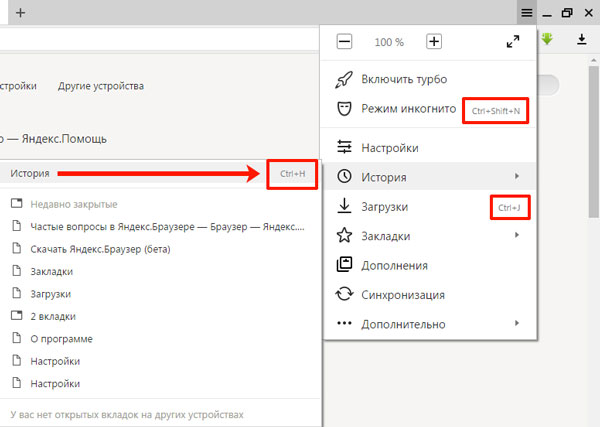The image size is (600, 427).
Task: Open a new tab with plus icon
Action: coord(21,13)
